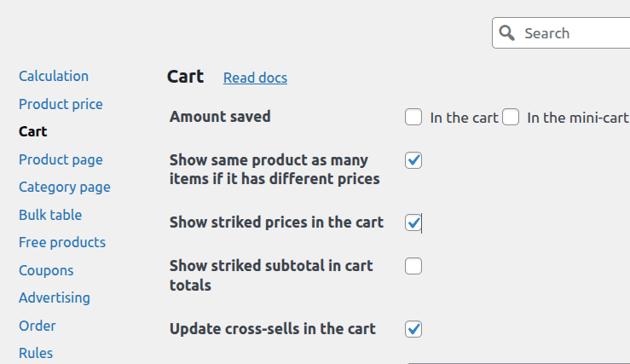Viewport: 630px width, 364px height.
Task: Open Category page settings
Action: point(65,187)
